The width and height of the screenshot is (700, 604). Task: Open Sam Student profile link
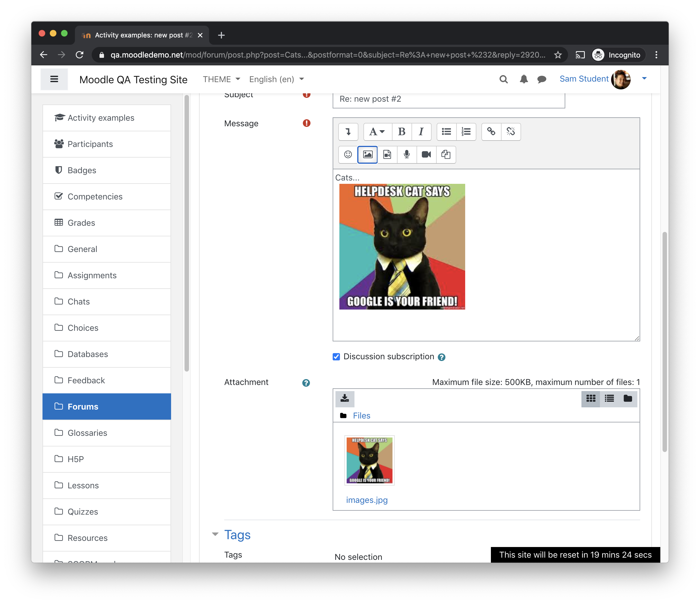tap(584, 79)
